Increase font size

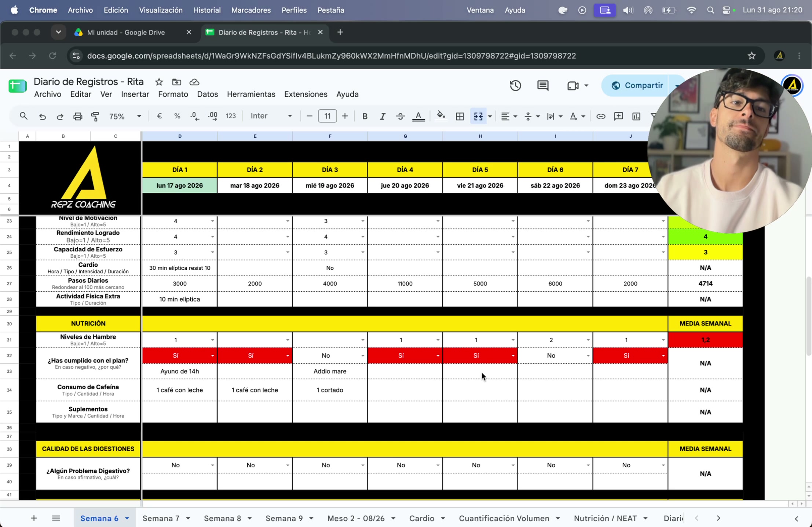(345, 116)
